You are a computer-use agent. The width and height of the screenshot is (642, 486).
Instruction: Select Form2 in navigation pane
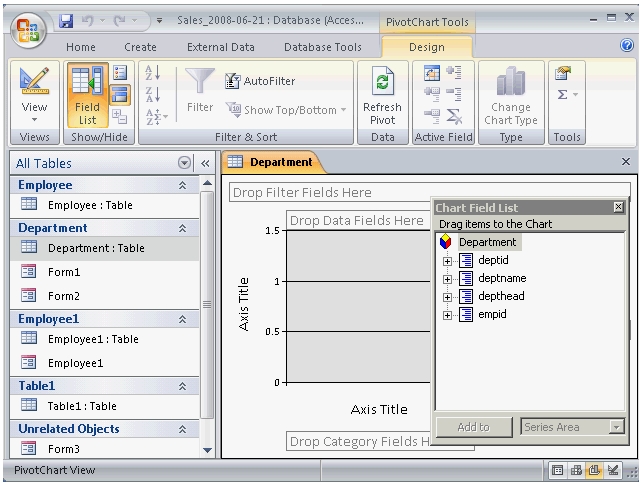coord(105,296)
